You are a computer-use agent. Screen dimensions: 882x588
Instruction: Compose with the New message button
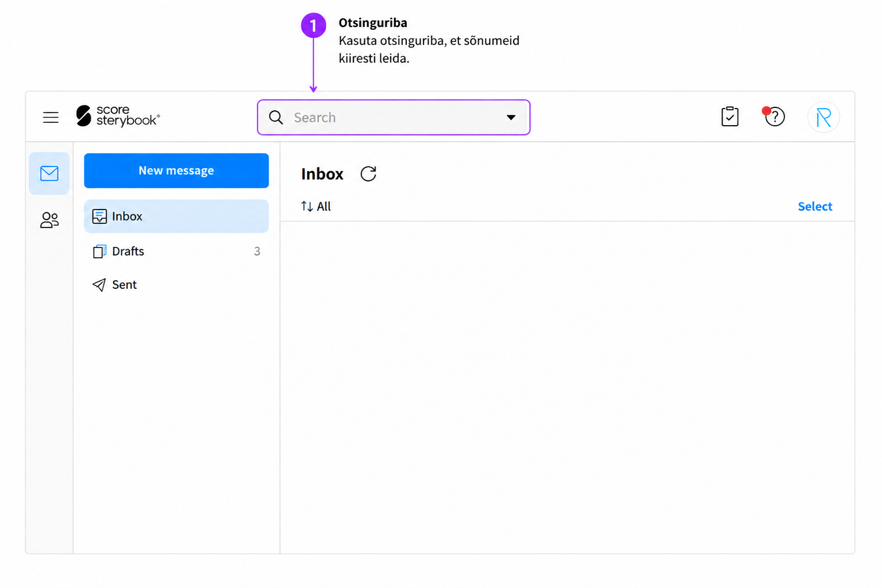pyautogui.click(x=176, y=171)
